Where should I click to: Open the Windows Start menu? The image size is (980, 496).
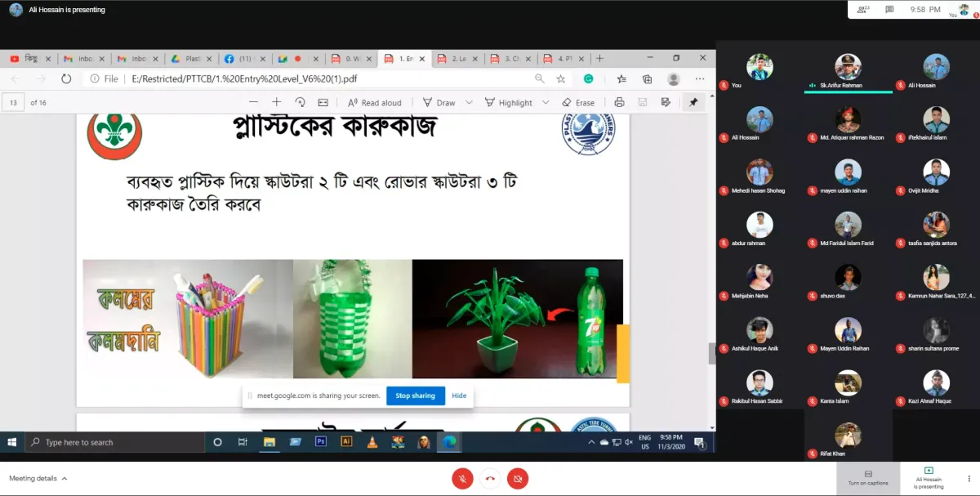12,442
